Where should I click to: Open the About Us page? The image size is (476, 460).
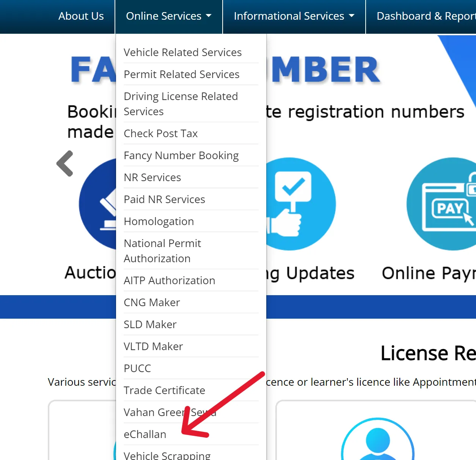click(81, 16)
